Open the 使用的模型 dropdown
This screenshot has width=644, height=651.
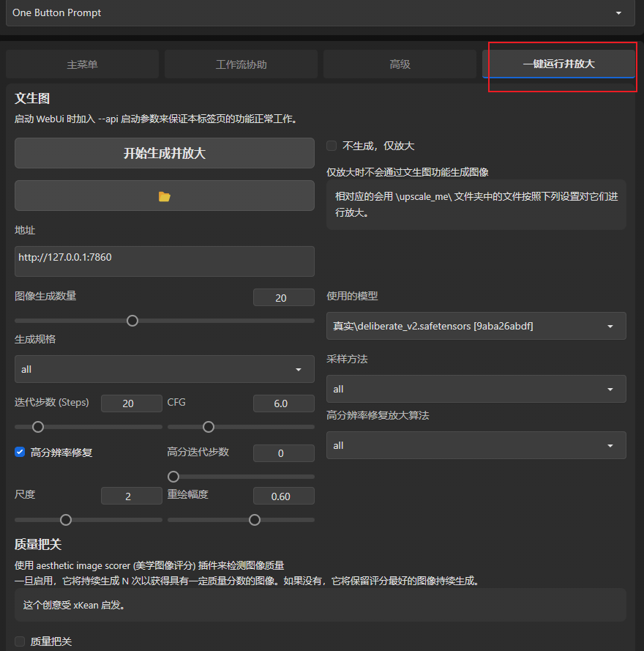click(x=476, y=325)
